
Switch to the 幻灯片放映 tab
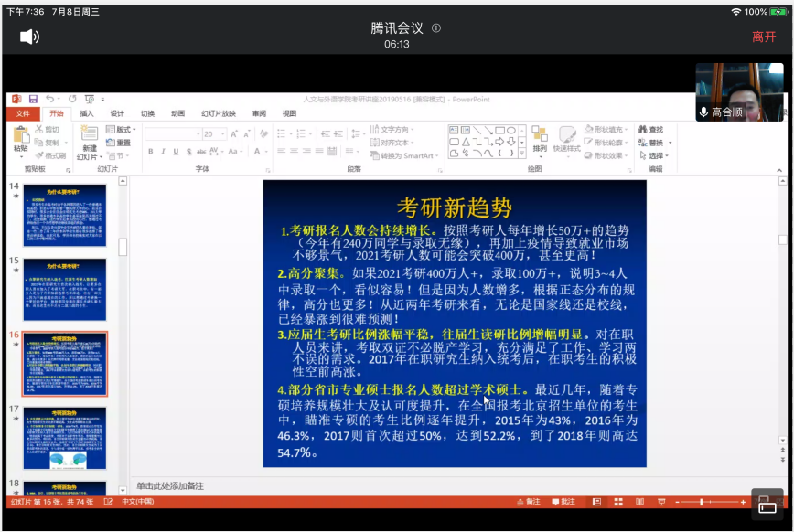[x=219, y=113]
